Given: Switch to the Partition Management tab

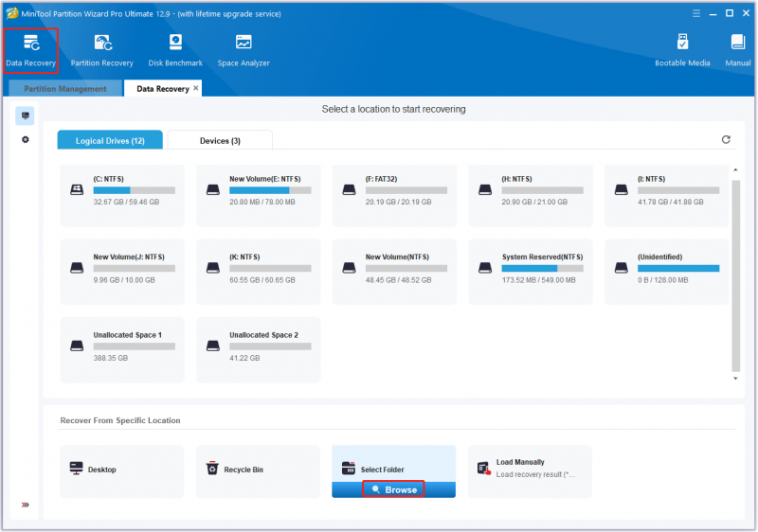Looking at the screenshot, I should pyautogui.click(x=65, y=89).
